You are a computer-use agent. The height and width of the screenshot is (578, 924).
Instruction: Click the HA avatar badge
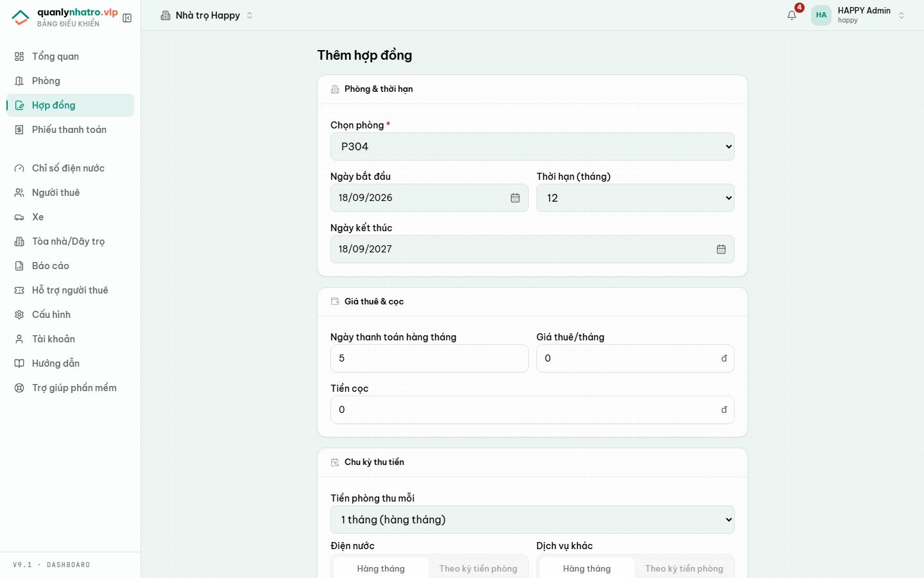821,15
